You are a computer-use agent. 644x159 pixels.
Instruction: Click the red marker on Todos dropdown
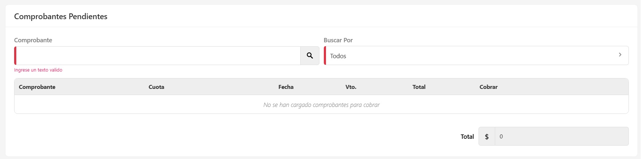(x=325, y=56)
